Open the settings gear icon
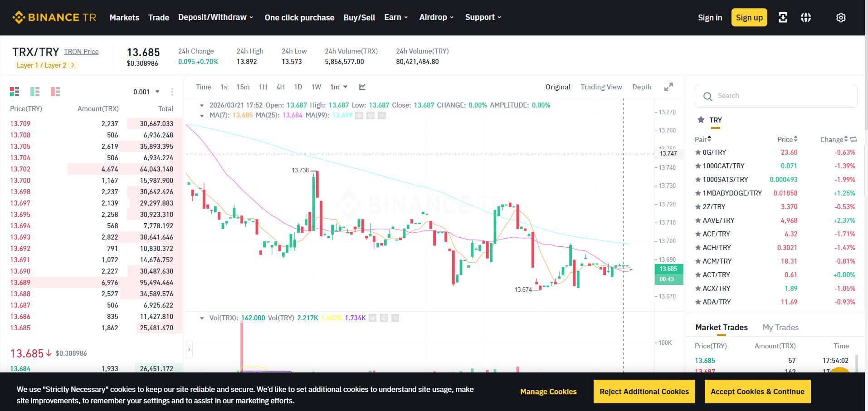Screen dimensions: 868x411 [841, 17]
